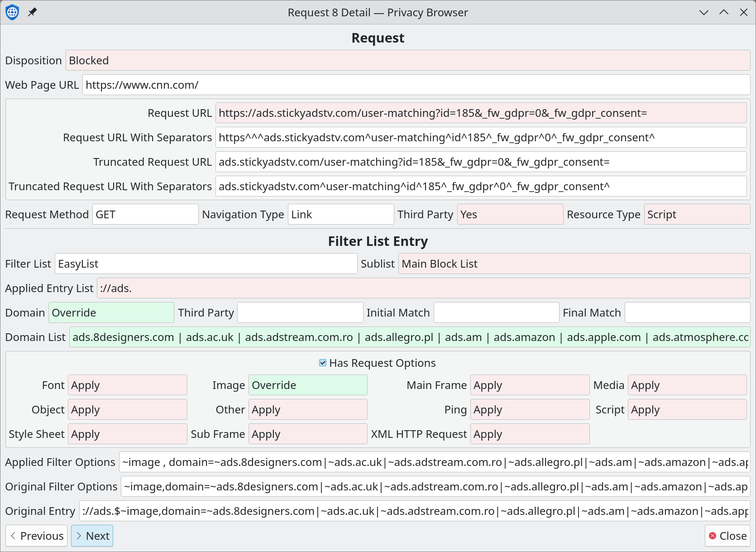
Task: Click the Sub Frame option field
Action: click(308, 434)
